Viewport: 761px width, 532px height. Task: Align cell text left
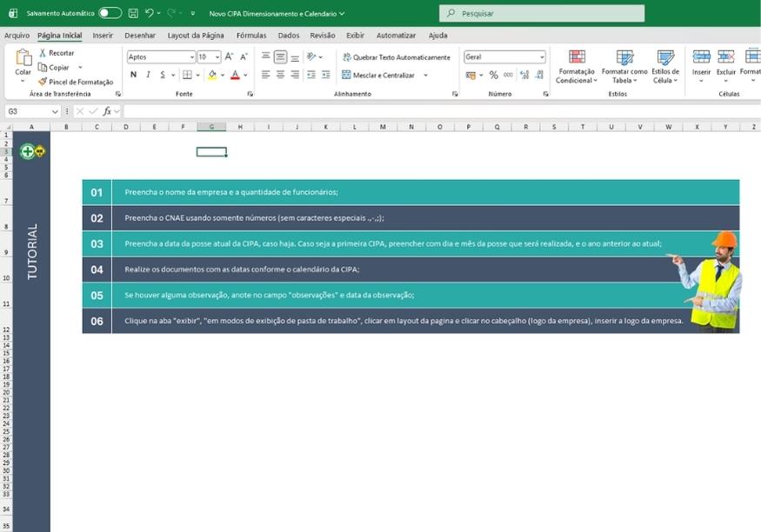tap(265, 75)
